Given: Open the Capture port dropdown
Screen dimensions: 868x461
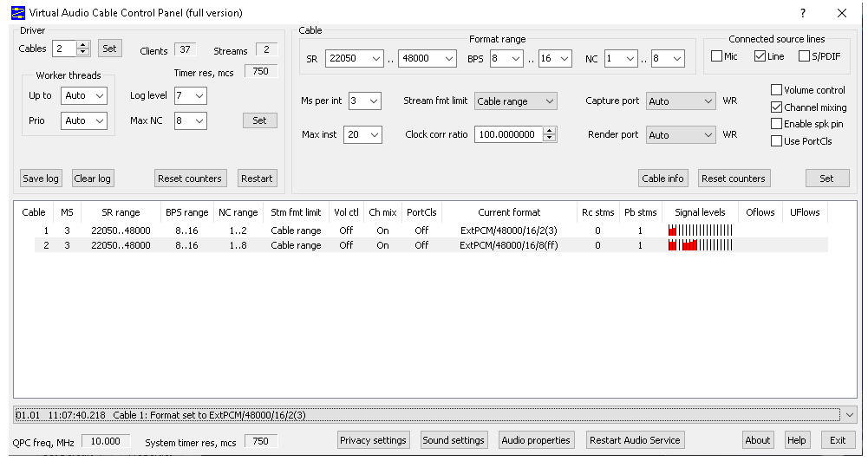Looking at the screenshot, I should tap(681, 101).
